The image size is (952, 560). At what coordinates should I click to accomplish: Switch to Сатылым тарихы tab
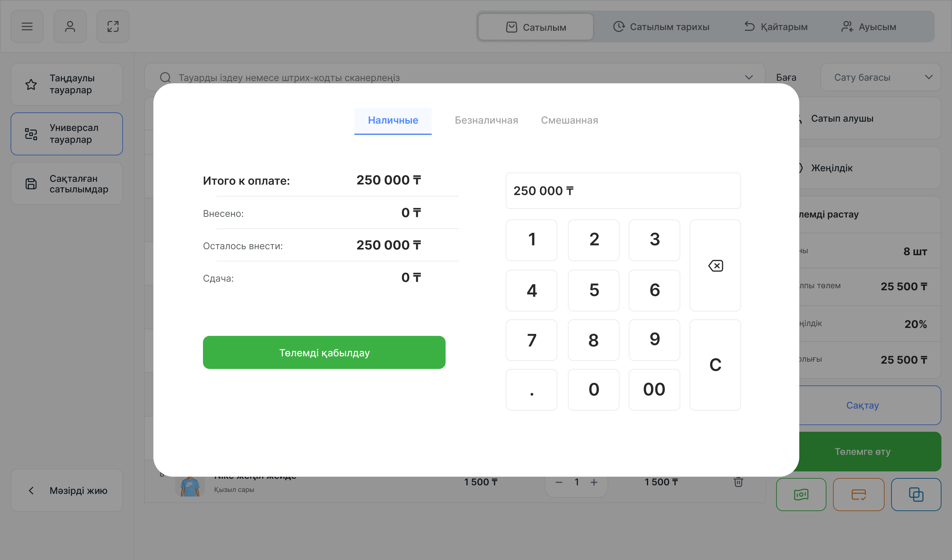point(661,27)
